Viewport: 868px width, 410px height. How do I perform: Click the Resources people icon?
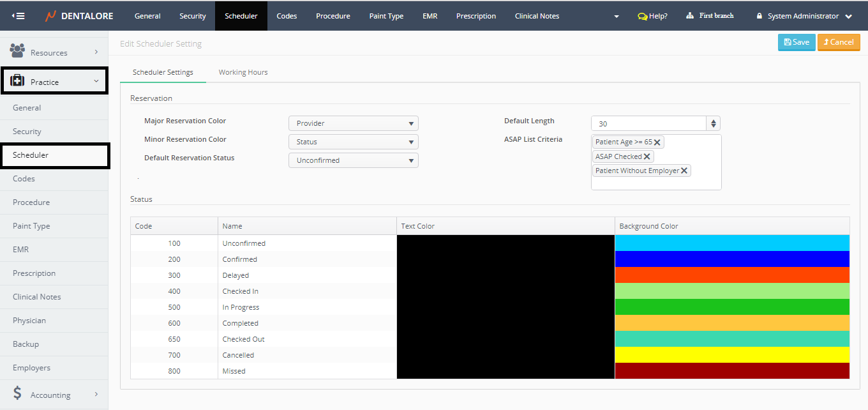coord(17,51)
